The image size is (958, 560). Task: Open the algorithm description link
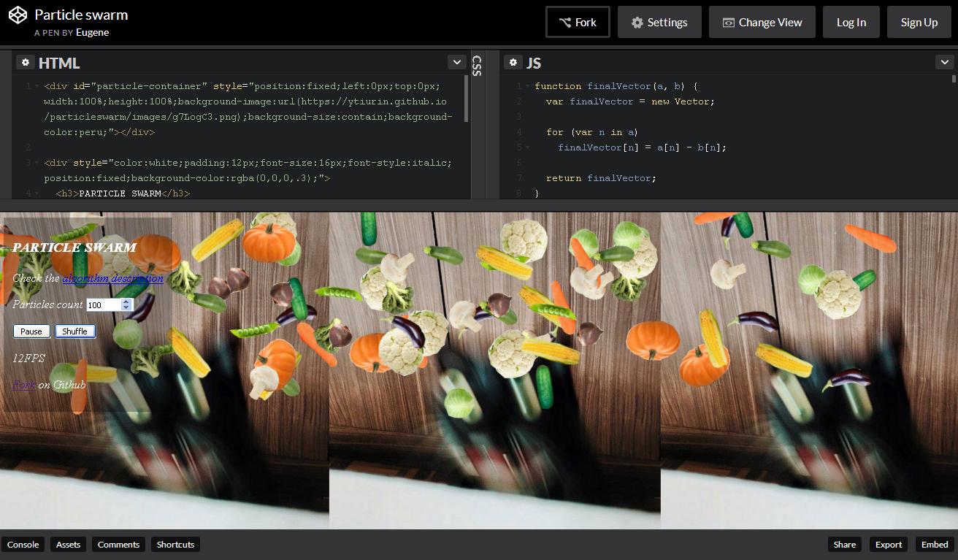(112, 278)
